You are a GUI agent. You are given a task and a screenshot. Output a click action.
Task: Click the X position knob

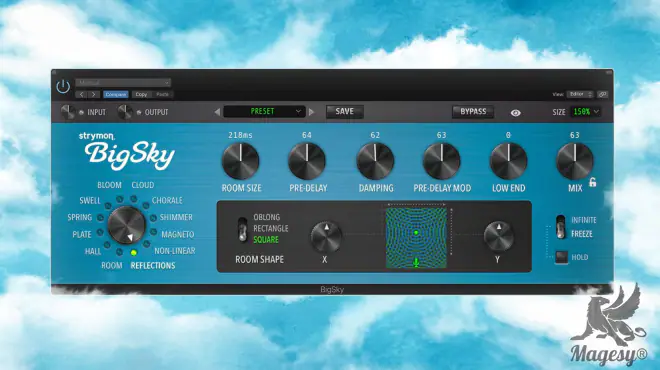click(326, 237)
